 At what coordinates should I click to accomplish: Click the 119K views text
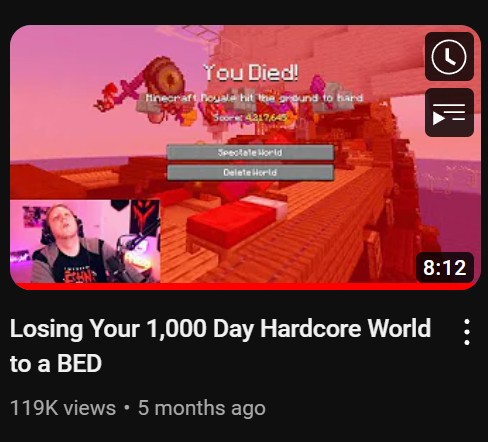pos(63,408)
